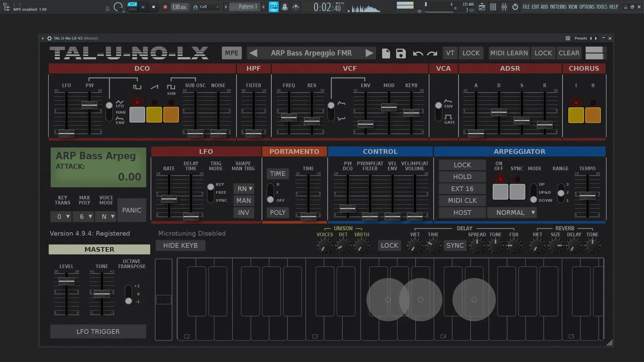This screenshot has width=644, height=362.
Task: Open the MAX POLY dropdown showing 6
Action: [x=84, y=217]
